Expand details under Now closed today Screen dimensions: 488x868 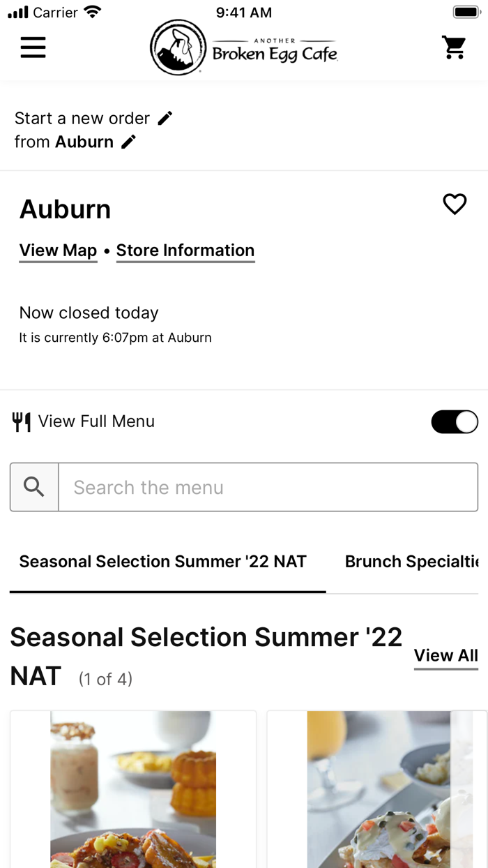tap(89, 313)
